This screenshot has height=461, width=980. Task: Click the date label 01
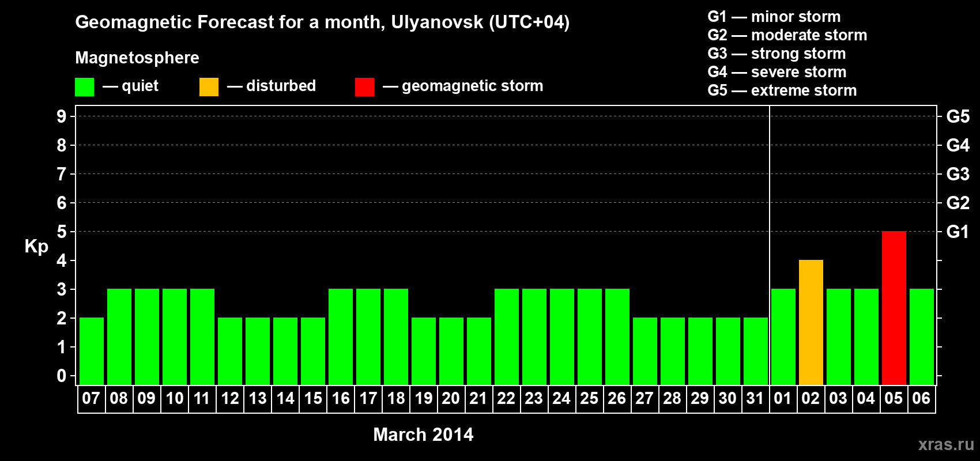[x=783, y=398]
